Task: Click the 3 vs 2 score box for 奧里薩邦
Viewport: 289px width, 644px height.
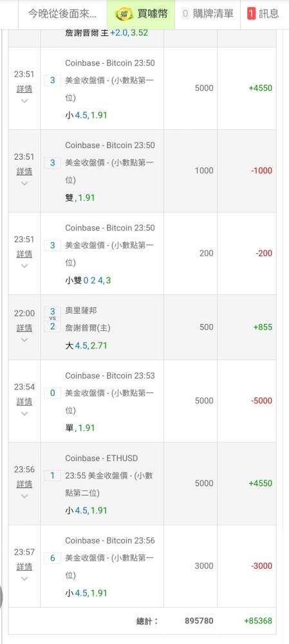Action: (x=53, y=319)
